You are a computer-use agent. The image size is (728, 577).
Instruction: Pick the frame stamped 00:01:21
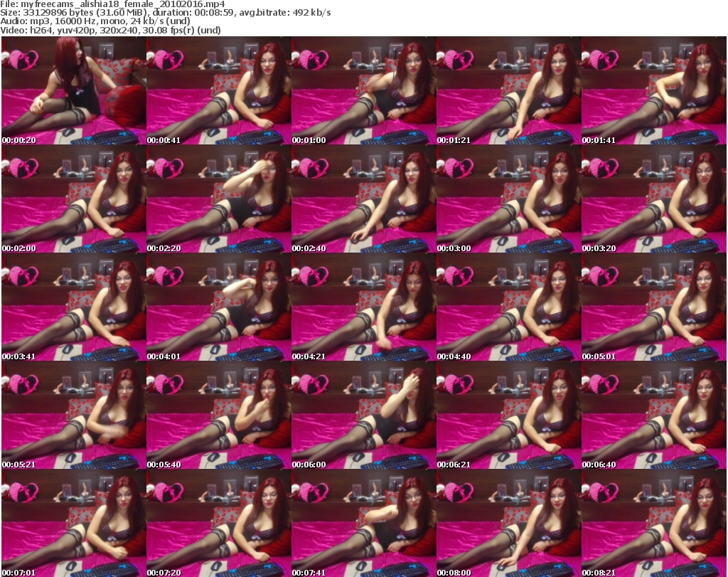(509, 90)
